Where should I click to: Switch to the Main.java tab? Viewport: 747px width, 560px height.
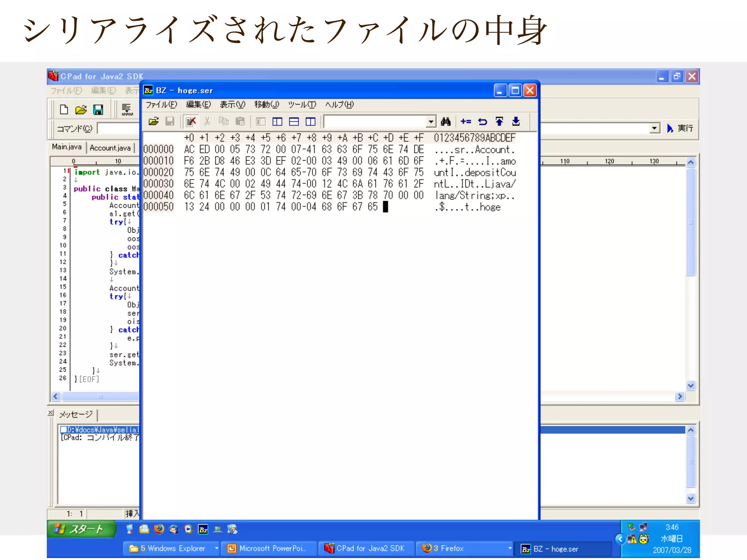[x=67, y=147]
